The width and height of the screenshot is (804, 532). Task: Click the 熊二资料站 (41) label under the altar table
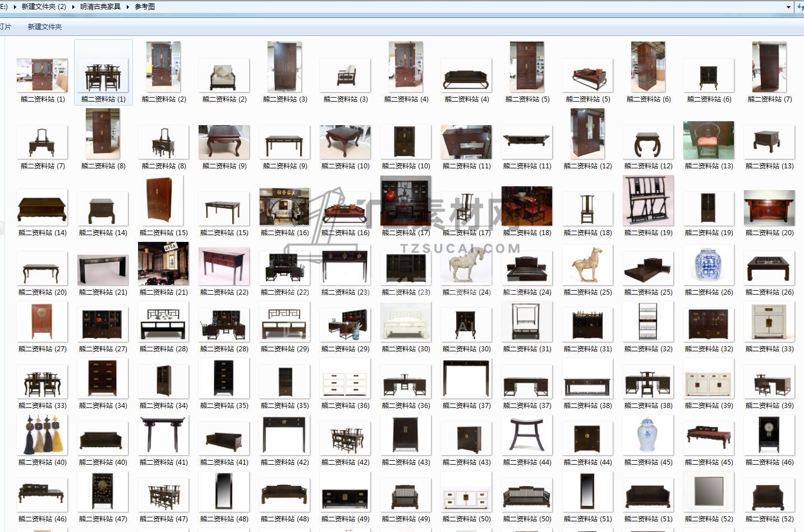click(164, 462)
